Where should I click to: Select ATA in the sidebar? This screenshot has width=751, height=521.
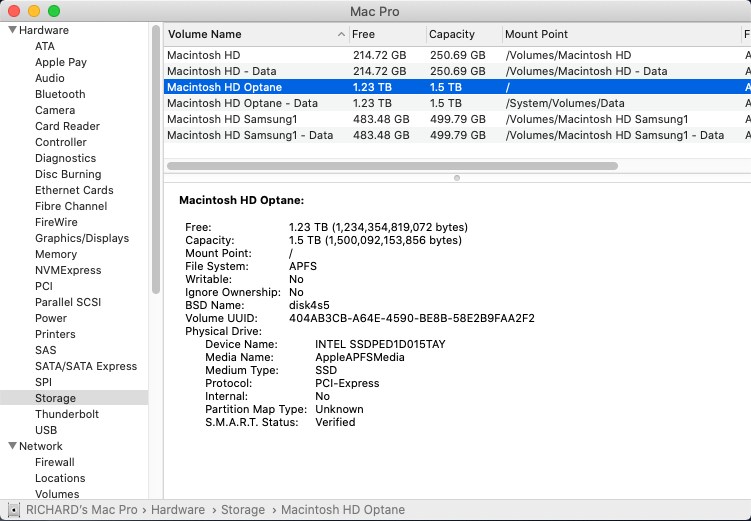click(45, 46)
